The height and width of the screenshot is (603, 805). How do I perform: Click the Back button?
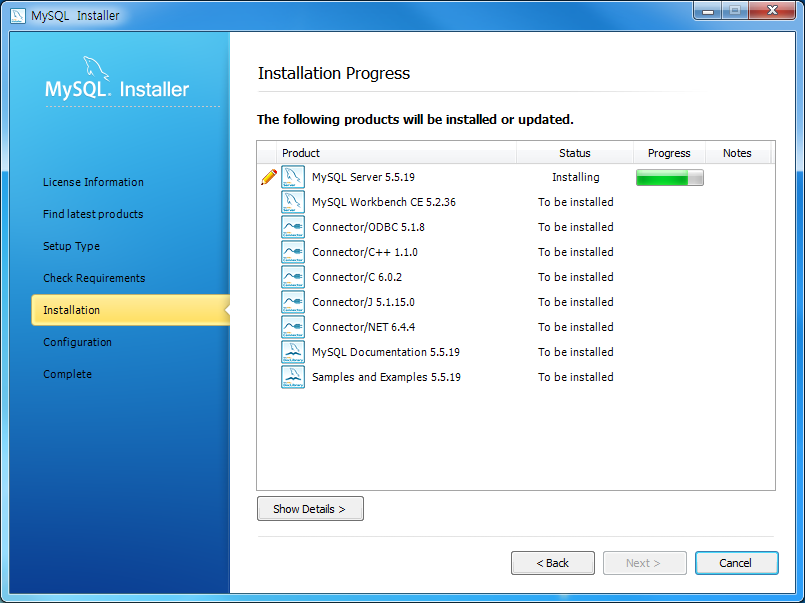[x=553, y=563]
